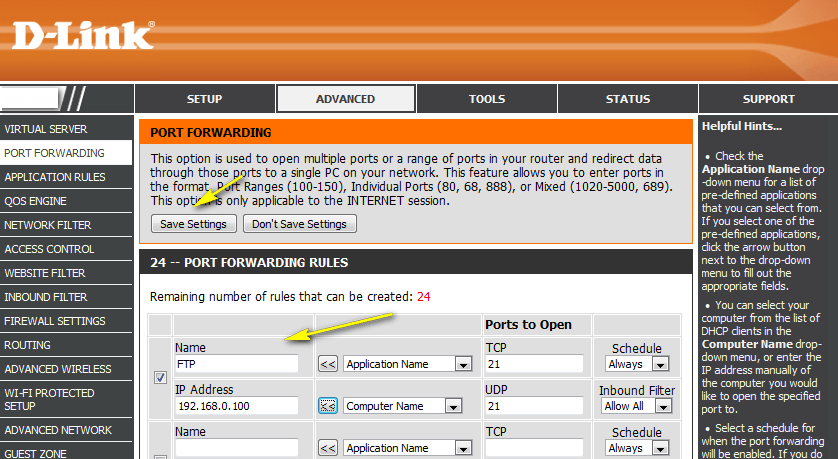
Task: Click the Helpful Hints heading
Action: pos(741,127)
